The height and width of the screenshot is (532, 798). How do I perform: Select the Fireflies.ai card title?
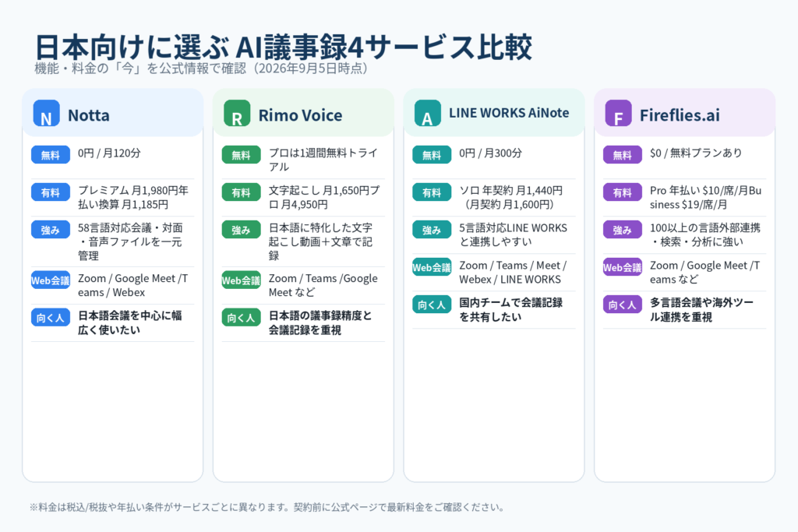coord(680,115)
